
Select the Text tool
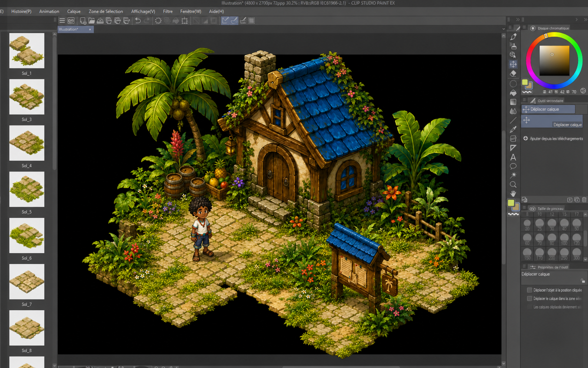(513, 157)
